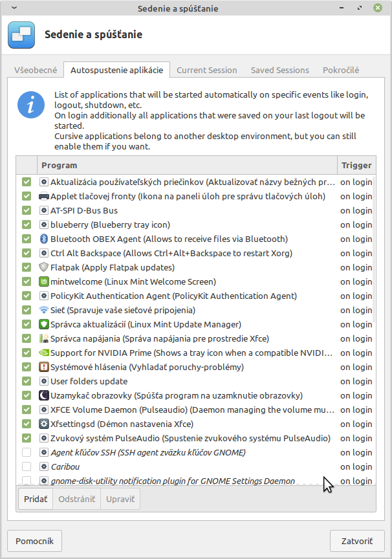This screenshot has width=392, height=559.
Task: Click the Správca aktualizácií shield icon
Action: pos(44,324)
